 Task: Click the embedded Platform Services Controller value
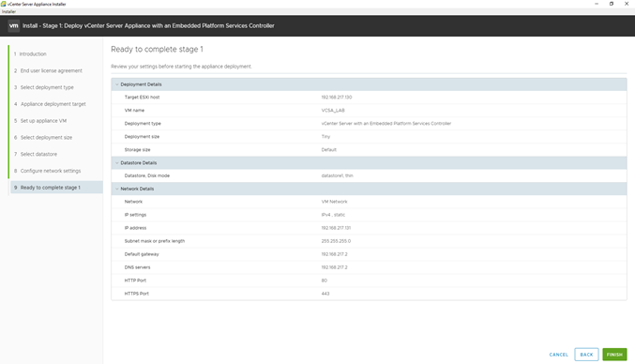coord(386,124)
